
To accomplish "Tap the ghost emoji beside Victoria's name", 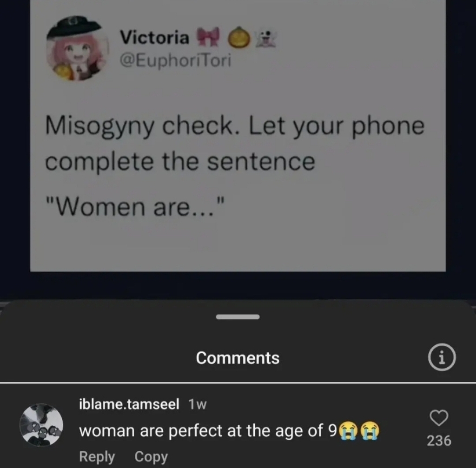I will pos(265,38).
